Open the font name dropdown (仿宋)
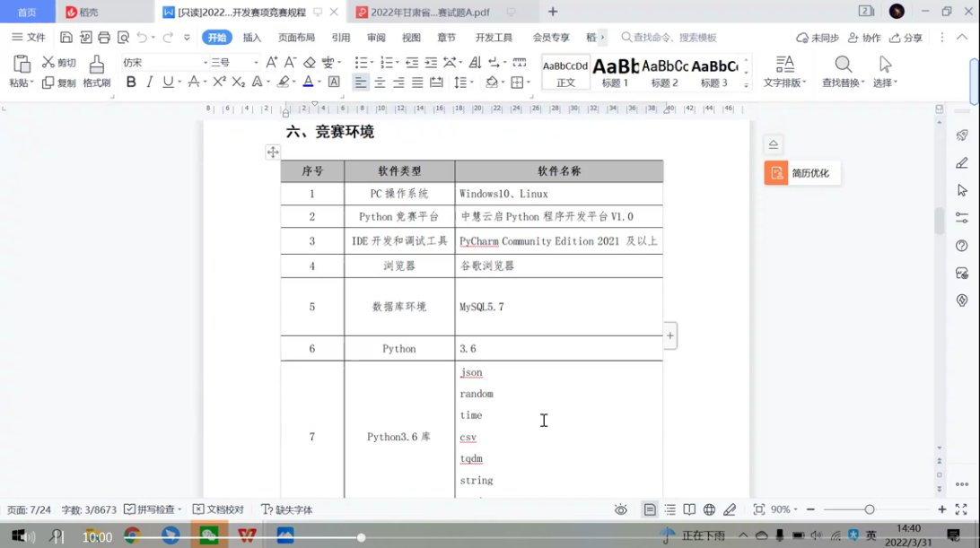This screenshot has height=548, width=980. pyautogui.click(x=205, y=63)
